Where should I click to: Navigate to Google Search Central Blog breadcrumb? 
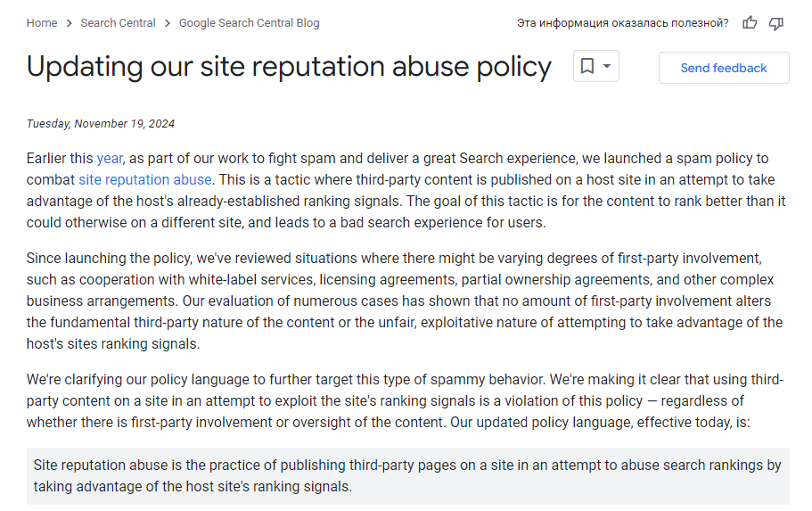click(249, 23)
